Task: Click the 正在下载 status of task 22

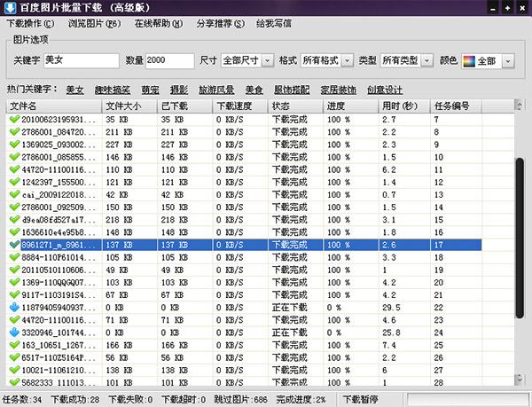Action: click(x=289, y=308)
